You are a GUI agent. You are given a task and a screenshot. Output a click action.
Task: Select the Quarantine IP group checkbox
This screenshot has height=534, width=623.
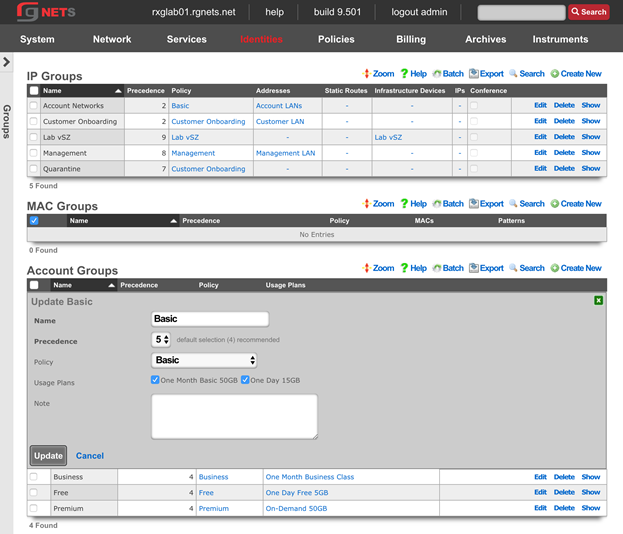(34, 169)
